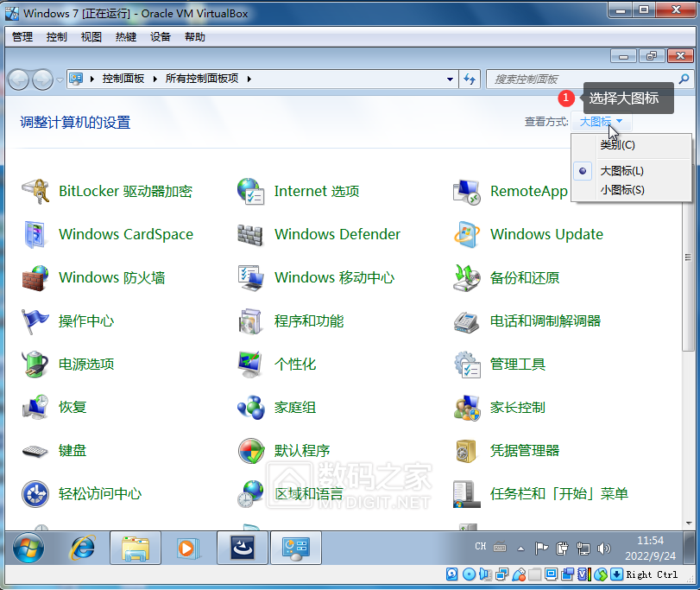The width and height of the screenshot is (700, 590).
Task: Click the volume speaker tray icon
Action: click(603, 548)
